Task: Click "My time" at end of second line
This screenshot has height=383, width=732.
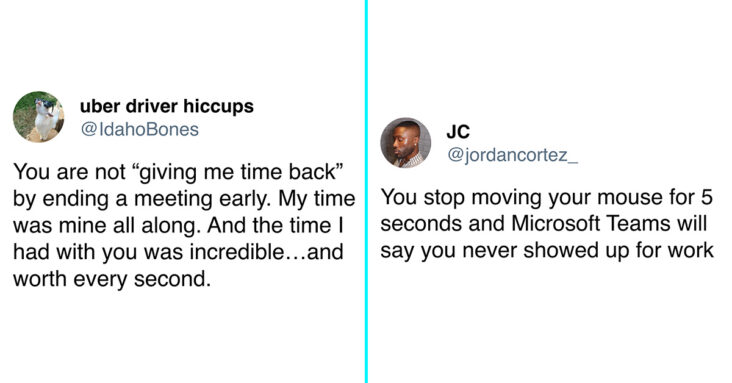Action: 317,199
